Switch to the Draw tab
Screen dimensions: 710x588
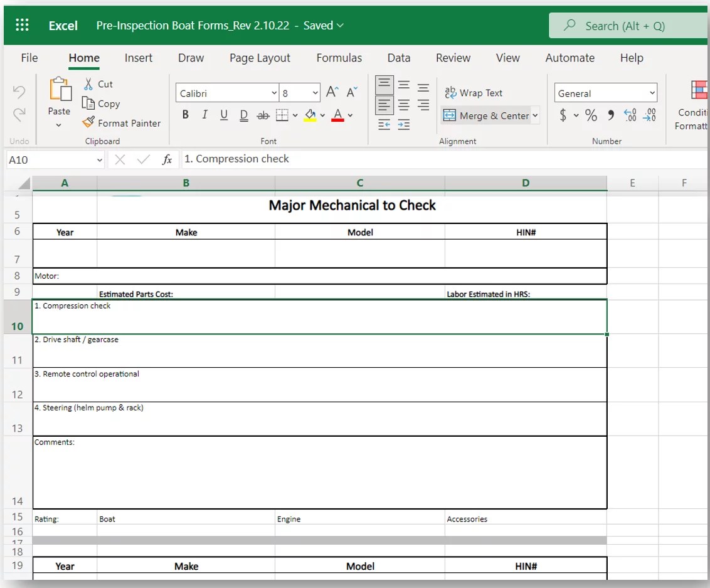coord(191,58)
